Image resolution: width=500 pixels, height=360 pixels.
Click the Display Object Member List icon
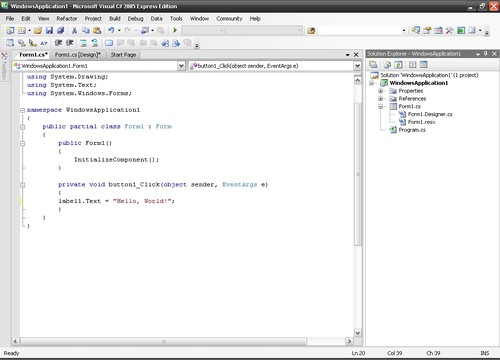pos(10,43)
